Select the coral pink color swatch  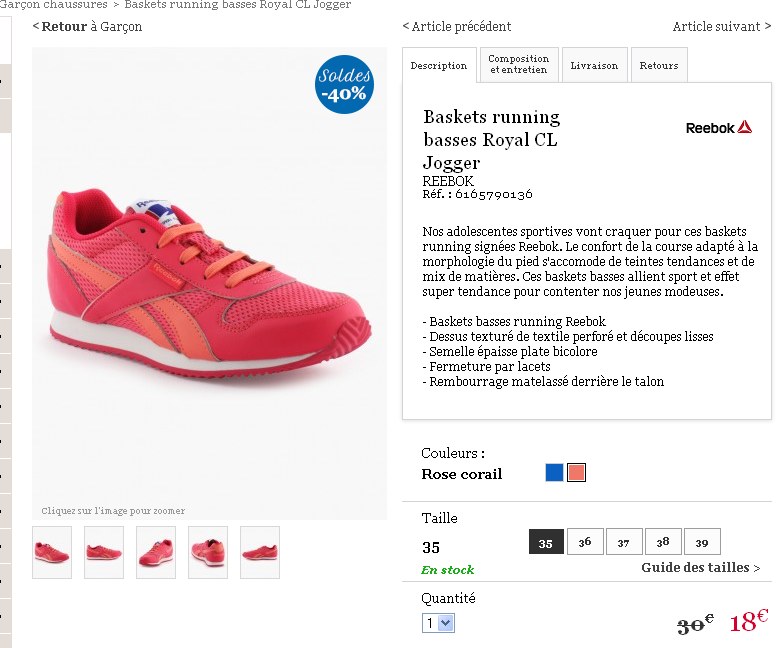coord(576,473)
